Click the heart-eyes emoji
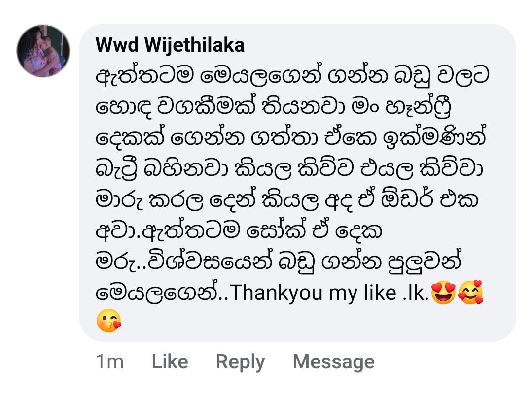 coord(443,293)
